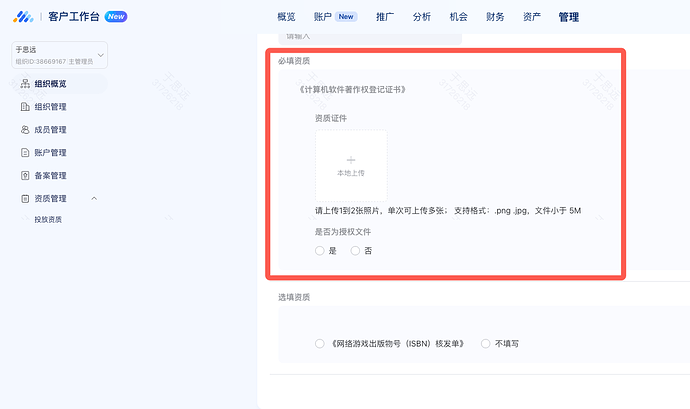Open the 财务 top tab

tap(495, 17)
